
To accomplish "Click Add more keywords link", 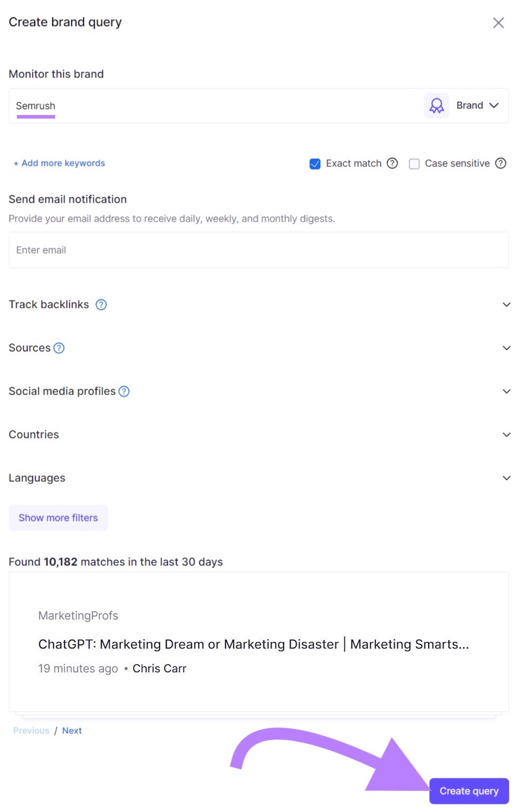I will click(x=60, y=163).
